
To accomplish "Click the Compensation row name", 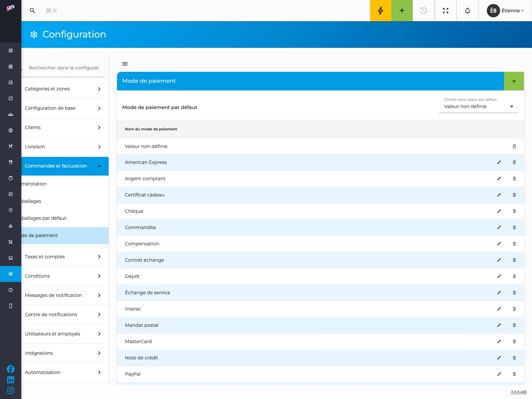I will point(142,244).
